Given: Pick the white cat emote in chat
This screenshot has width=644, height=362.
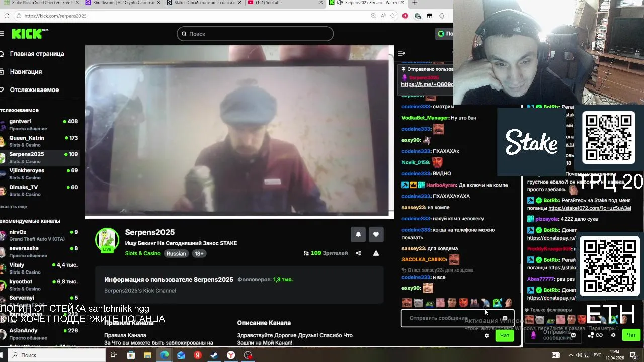Looking at the screenshot, I should point(418,303).
